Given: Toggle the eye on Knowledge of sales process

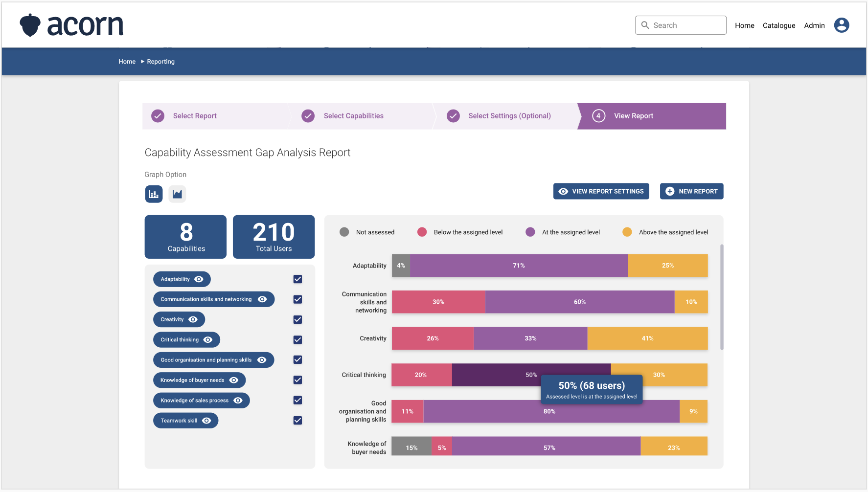Looking at the screenshot, I should point(238,400).
